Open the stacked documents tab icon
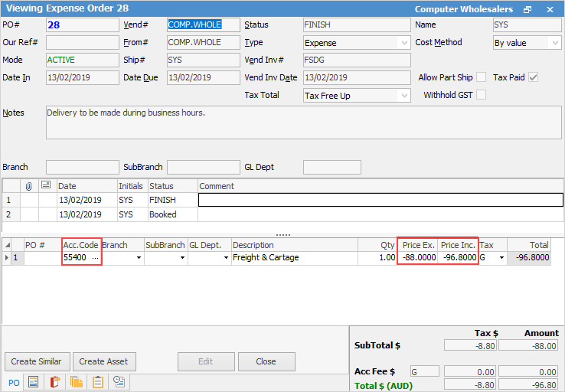The width and height of the screenshot is (565, 392). (x=77, y=382)
